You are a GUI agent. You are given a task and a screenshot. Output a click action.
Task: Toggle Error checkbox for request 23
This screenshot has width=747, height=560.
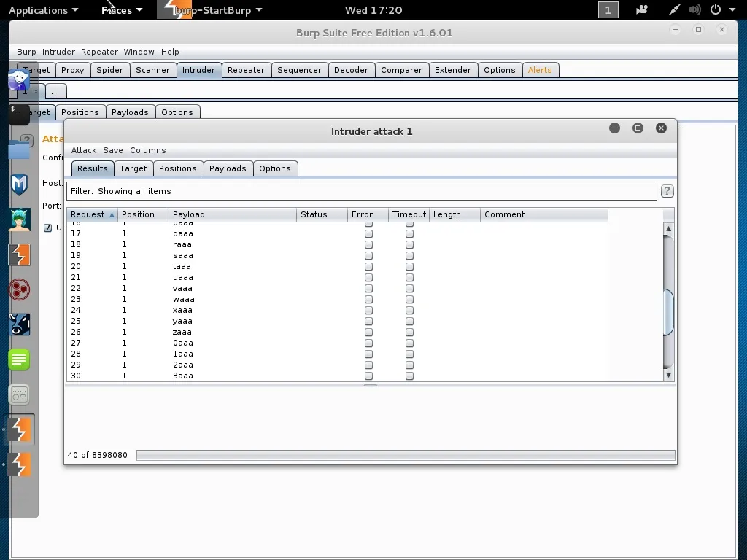368,300
